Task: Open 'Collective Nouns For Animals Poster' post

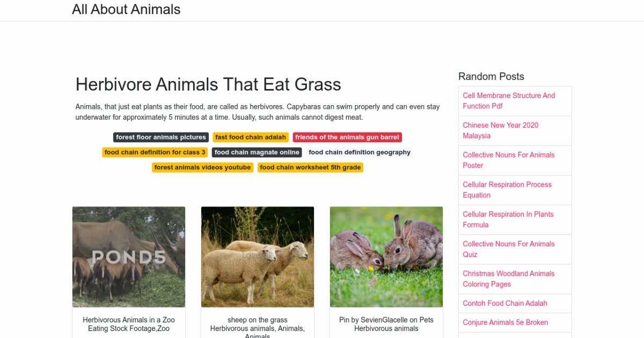Action: click(508, 160)
